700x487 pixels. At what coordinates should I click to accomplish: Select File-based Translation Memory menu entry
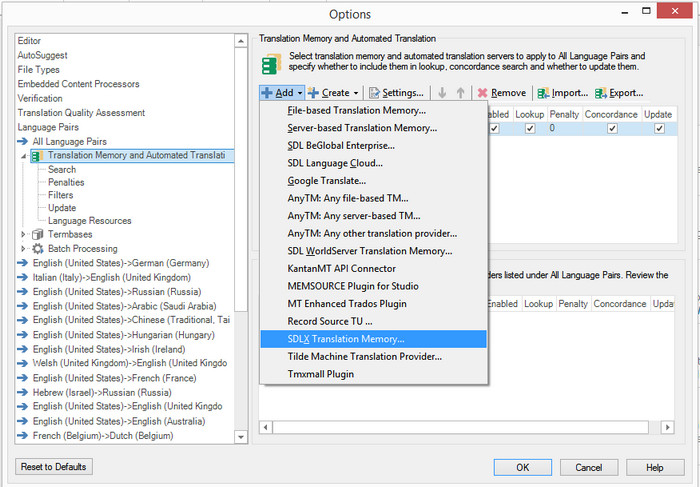pos(374,110)
